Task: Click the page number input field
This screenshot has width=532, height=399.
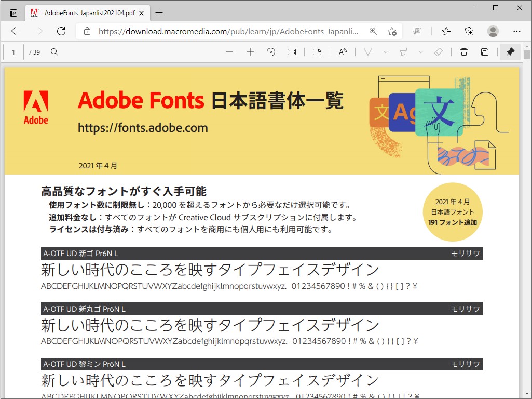Action: [x=13, y=52]
